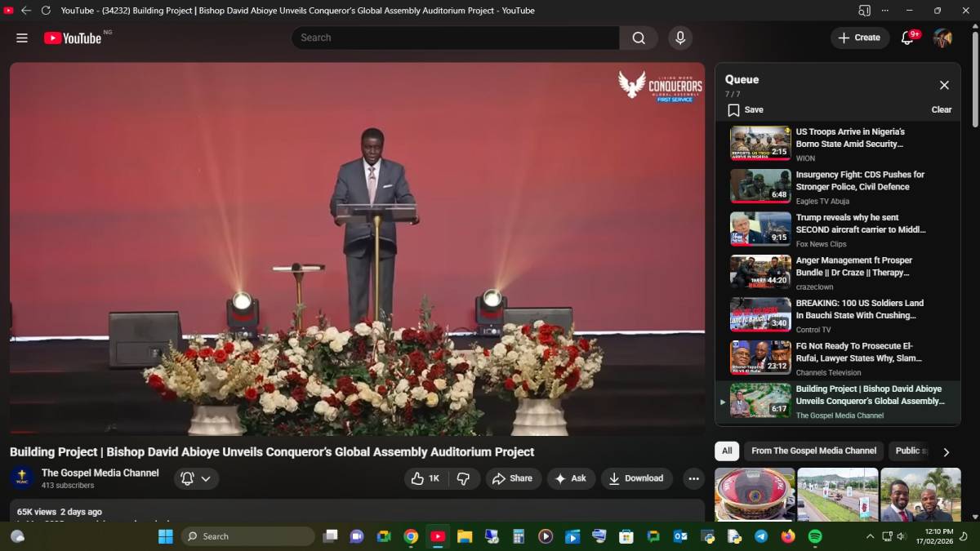Open the stadium auditorium recommended thumbnail
The height and width of the screenshot is (551, 980).
click(755, 495)
